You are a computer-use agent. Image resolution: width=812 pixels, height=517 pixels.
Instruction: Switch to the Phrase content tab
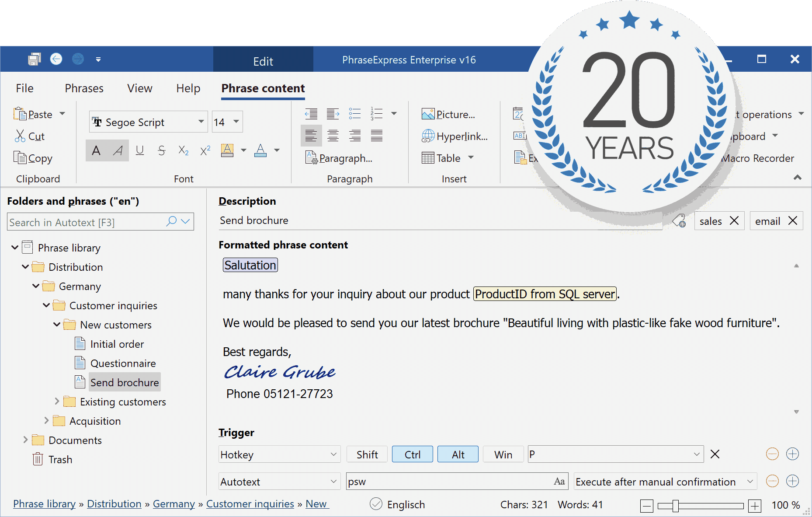point(263,88)
